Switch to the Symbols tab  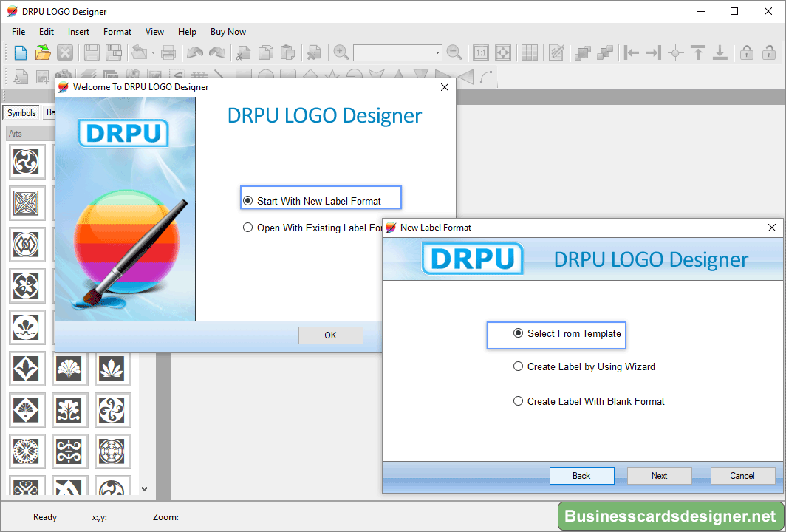21,113
